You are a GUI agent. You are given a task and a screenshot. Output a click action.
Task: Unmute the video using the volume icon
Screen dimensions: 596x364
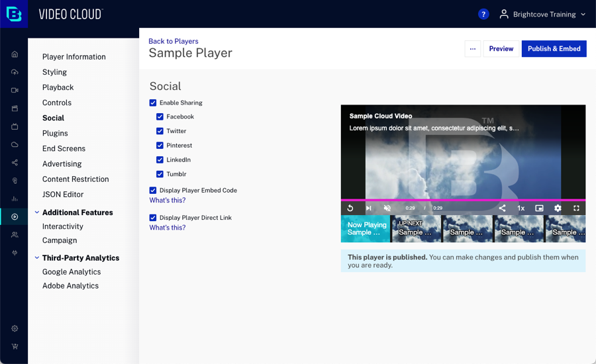click(x=387, y=208)
